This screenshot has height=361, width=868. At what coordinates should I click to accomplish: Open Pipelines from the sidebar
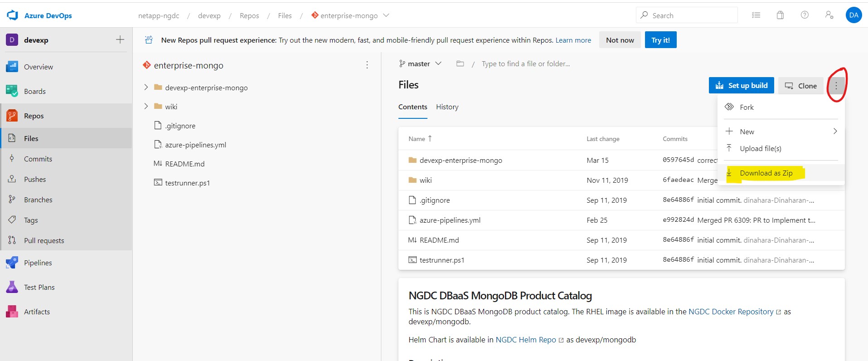tap(38, 263)
